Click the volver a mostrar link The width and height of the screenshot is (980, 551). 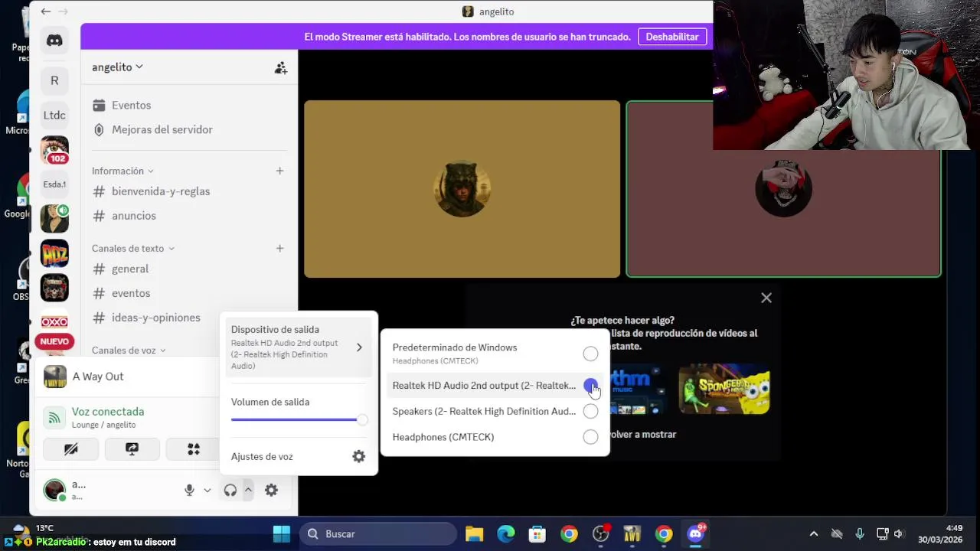click(642, 434)
